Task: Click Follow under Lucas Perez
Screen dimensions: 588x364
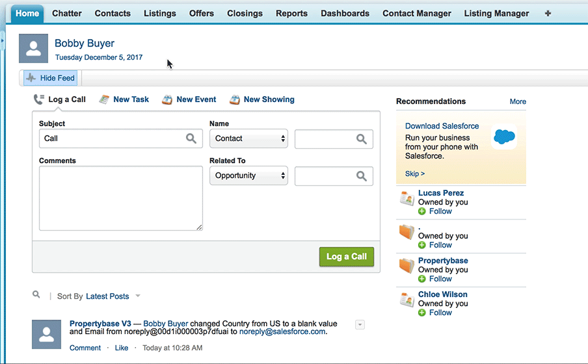Action: (440, 211)
